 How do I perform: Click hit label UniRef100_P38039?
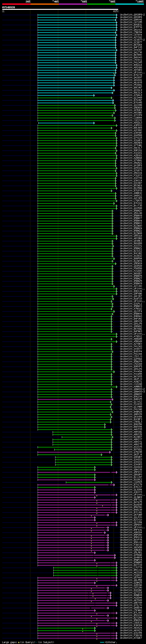(x=131, y=545)
